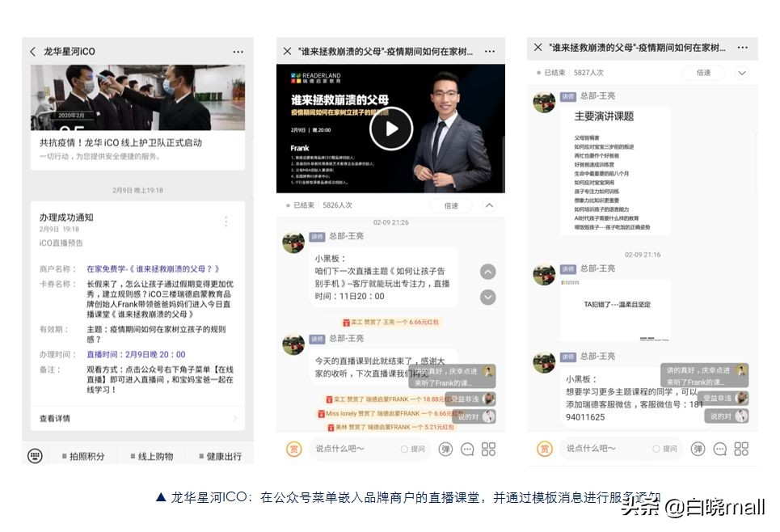The image size is (780, 532).
Task: Select the comment bubble icon next to 弹
Action: point(467,449)
